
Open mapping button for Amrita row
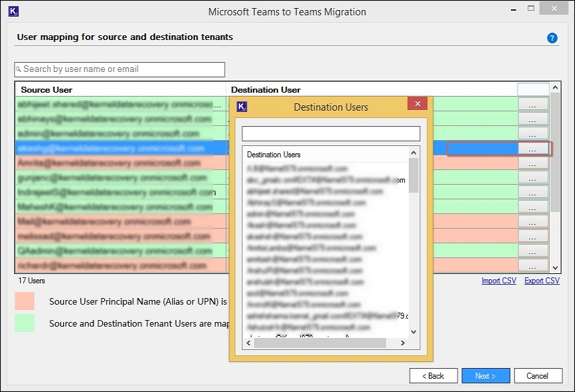point(533,163)
